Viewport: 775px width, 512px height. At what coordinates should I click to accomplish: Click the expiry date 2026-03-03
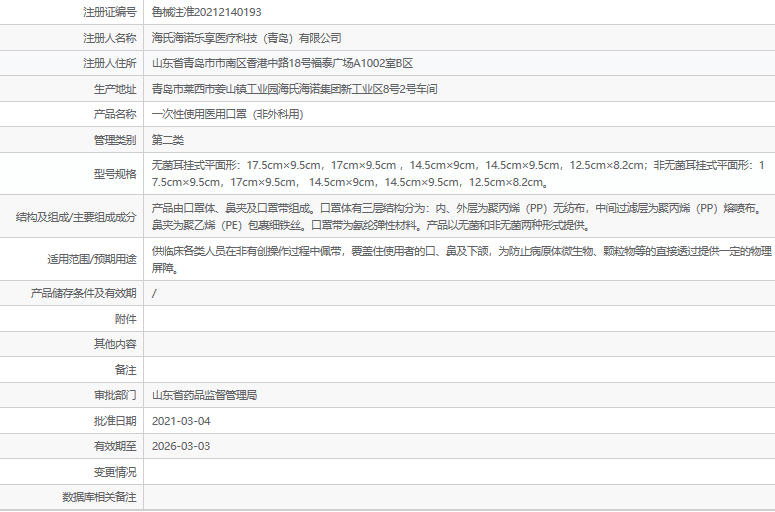coord(181,446)
